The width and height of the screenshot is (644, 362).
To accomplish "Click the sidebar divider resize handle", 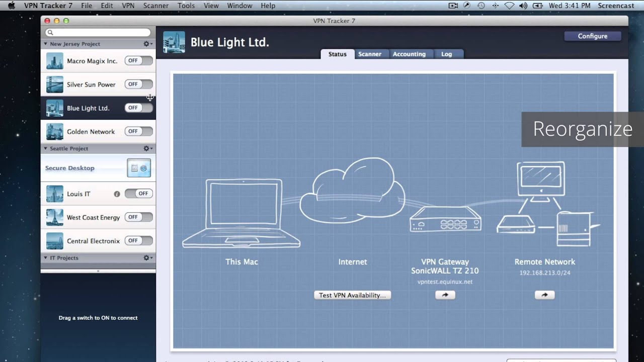I will [98, 271].
